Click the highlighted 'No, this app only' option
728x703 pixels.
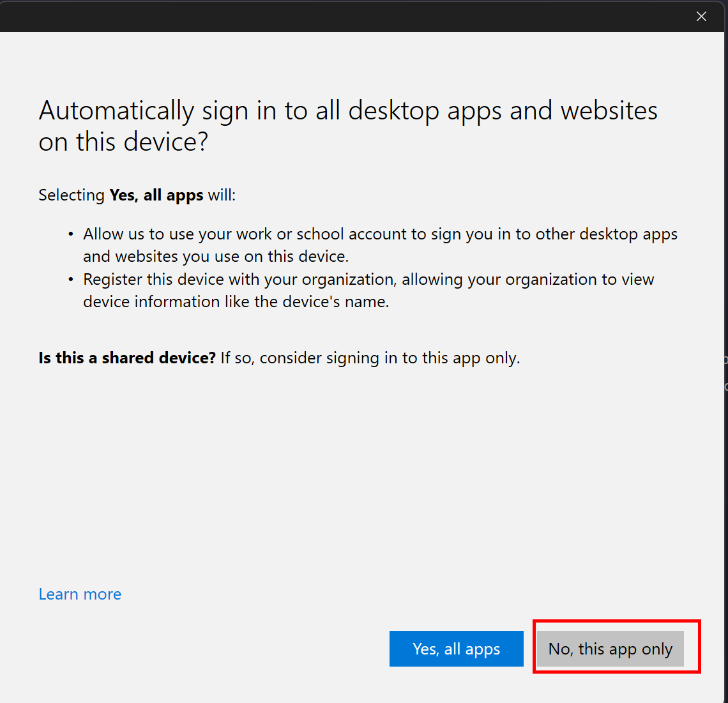(610, 649)
